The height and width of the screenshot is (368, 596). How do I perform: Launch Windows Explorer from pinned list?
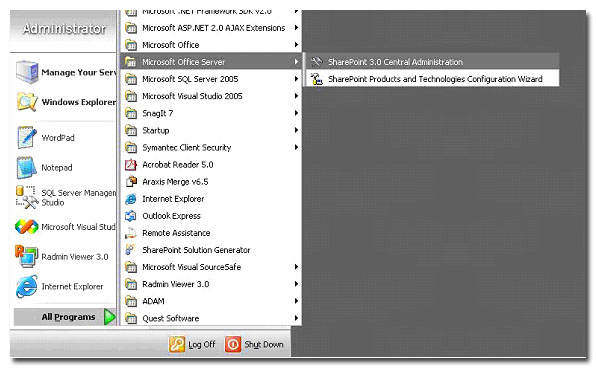coord(65,102)
